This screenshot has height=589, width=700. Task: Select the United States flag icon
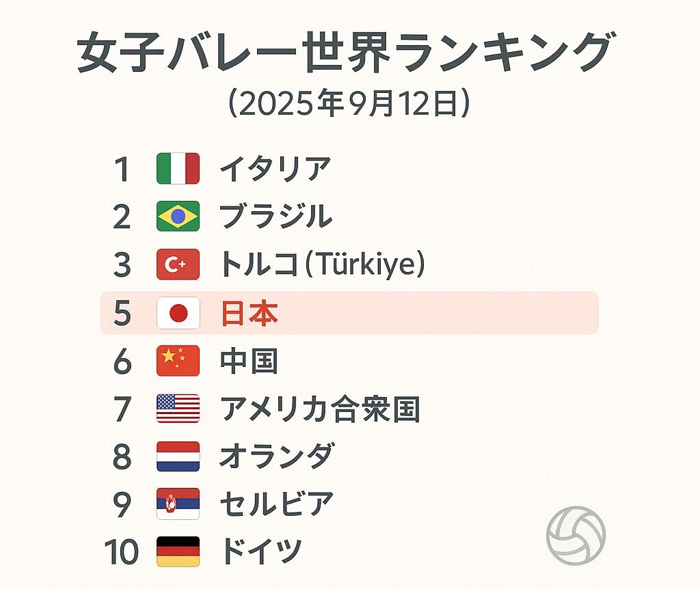[178, 409]
